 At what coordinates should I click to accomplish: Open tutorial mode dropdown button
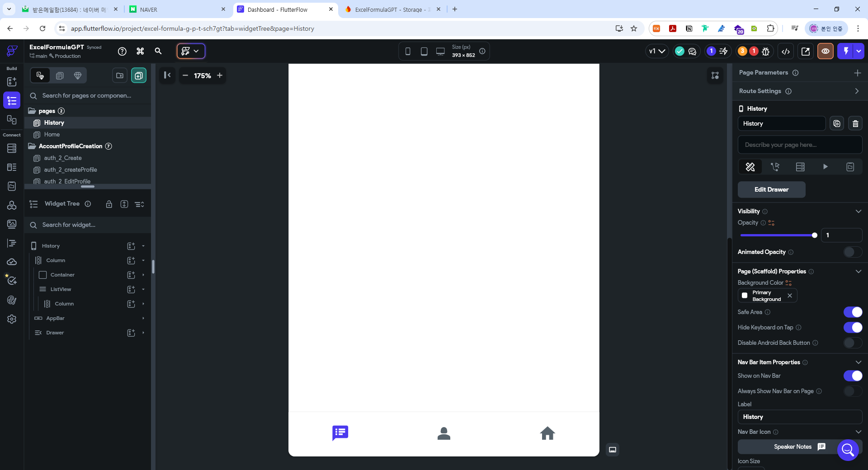[191, 51]
